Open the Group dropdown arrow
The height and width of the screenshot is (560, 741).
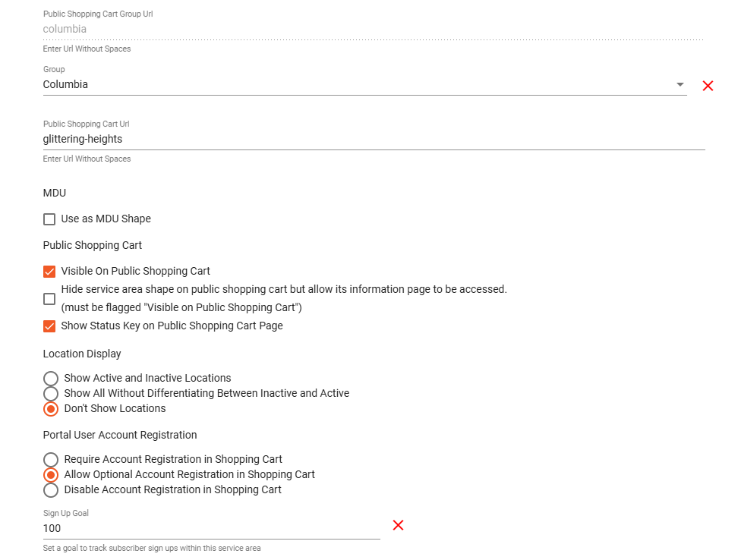[x=680, y=84]
